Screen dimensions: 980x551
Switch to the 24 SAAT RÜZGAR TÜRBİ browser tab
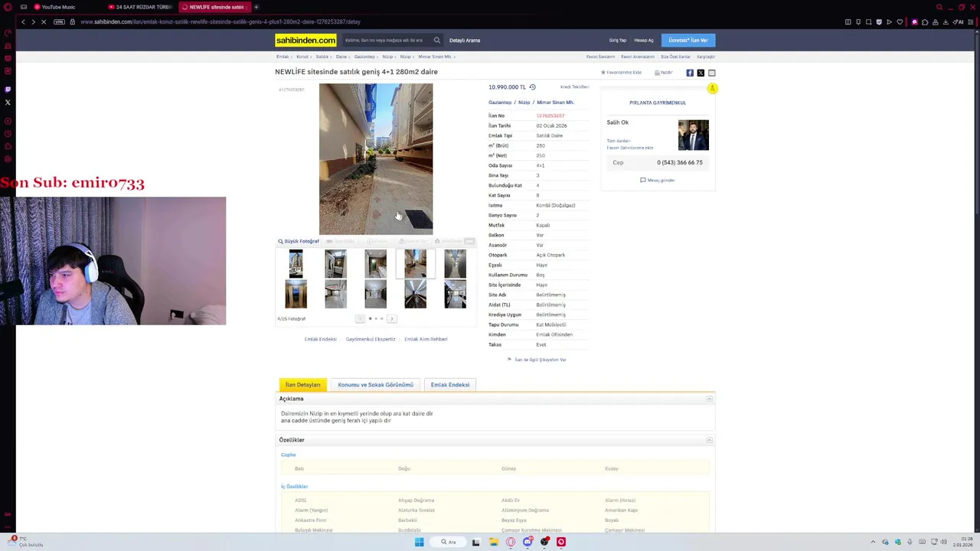click(x=142, y=7)
